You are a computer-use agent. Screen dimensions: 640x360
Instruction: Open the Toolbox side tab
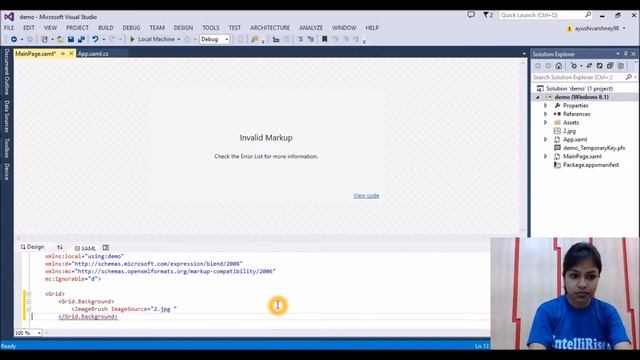pos(7,148)
